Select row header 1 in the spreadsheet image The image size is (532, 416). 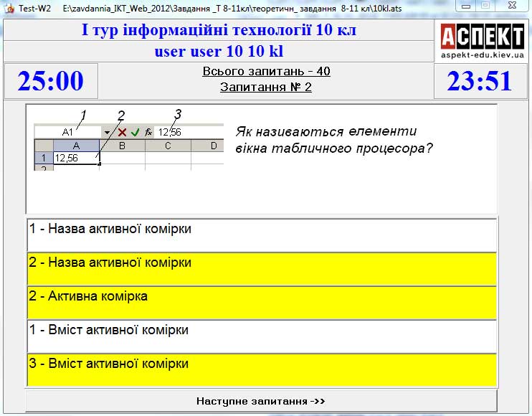coord(42,158)
